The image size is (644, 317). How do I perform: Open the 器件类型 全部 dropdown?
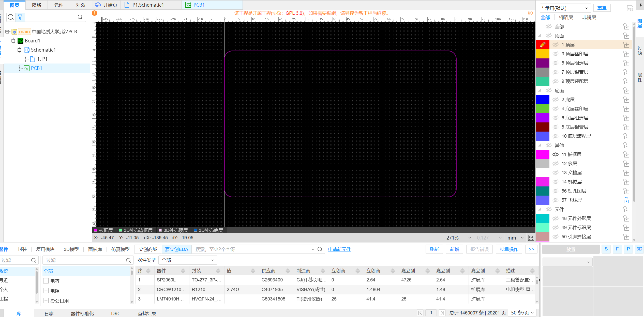[x=188, y=260]
